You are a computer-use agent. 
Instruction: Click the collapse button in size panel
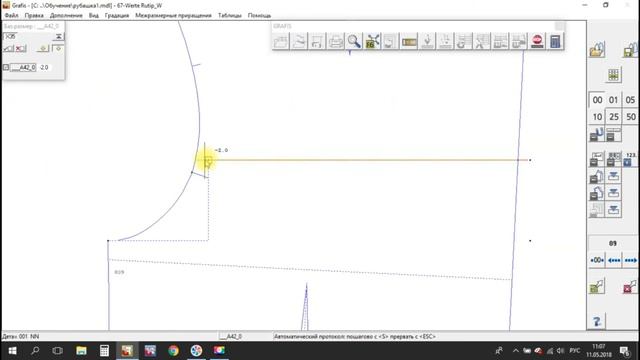tap(58, 36)
